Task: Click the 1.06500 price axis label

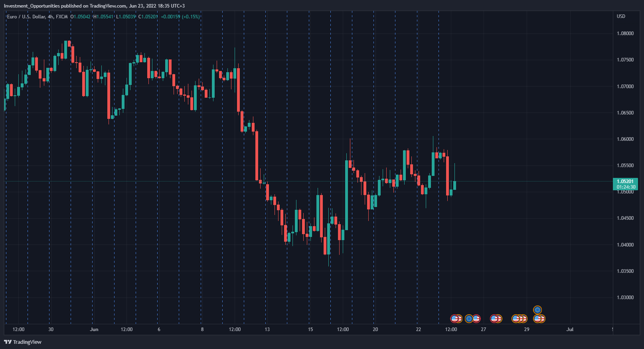Action: (625, 113)
